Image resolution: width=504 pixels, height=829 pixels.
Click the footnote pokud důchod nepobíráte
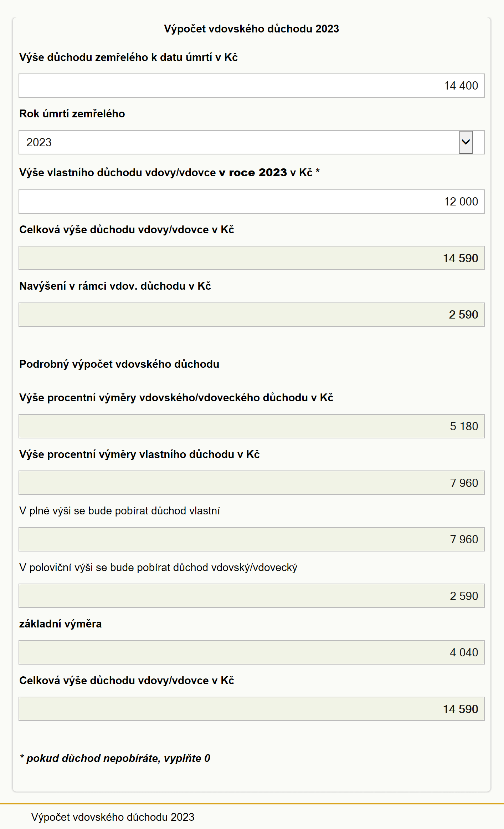[115, 758]
